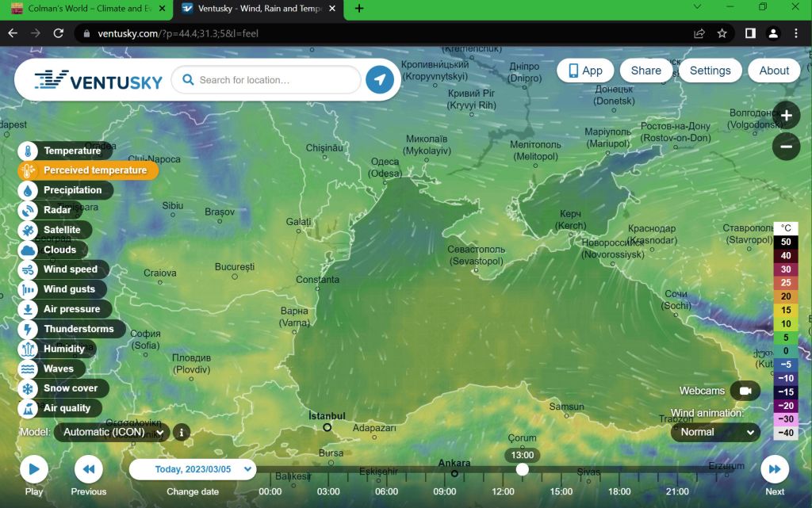Toggle the Webcams camera button
The image size is (812, 508).
coord(745,391)
